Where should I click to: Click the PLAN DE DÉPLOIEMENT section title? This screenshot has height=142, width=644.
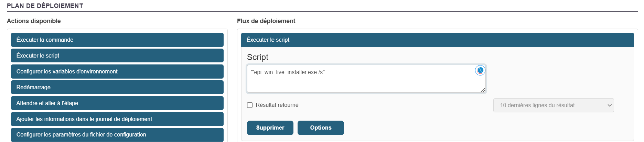45,6
